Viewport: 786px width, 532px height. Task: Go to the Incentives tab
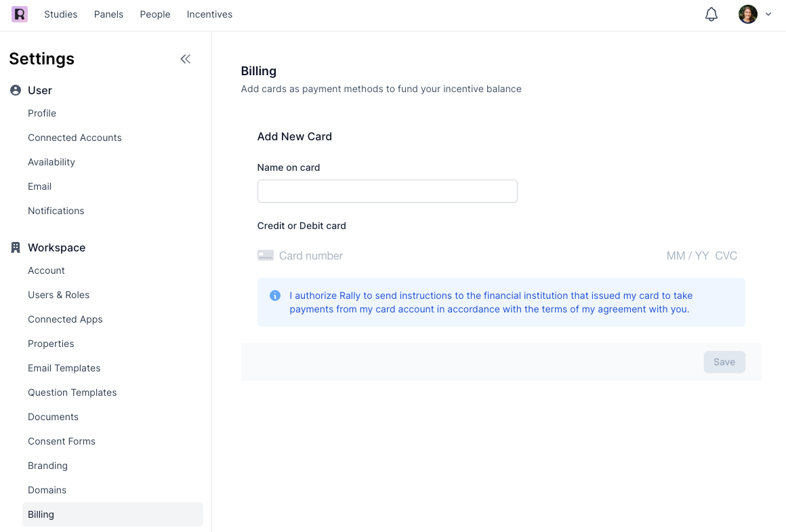[x=209, y=14]
